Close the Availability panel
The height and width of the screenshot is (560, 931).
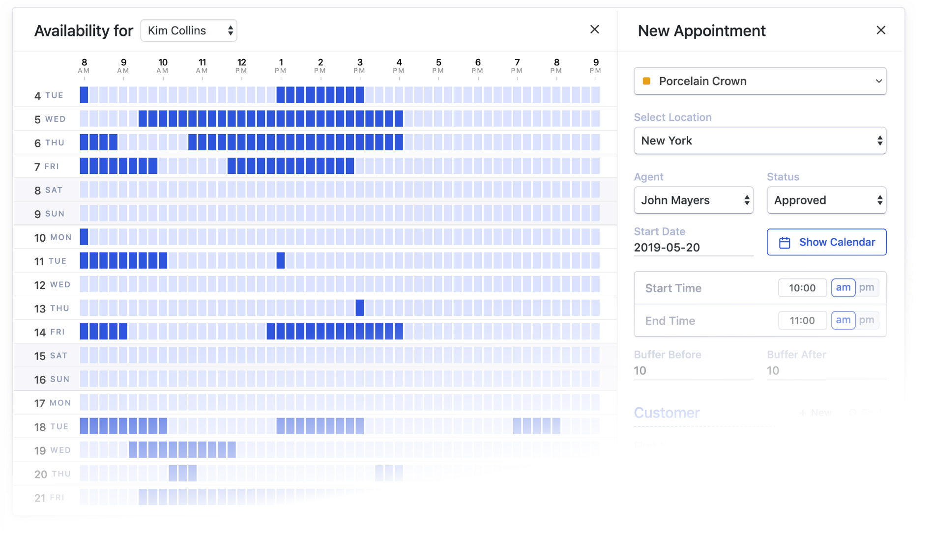(x=594, y=29)
